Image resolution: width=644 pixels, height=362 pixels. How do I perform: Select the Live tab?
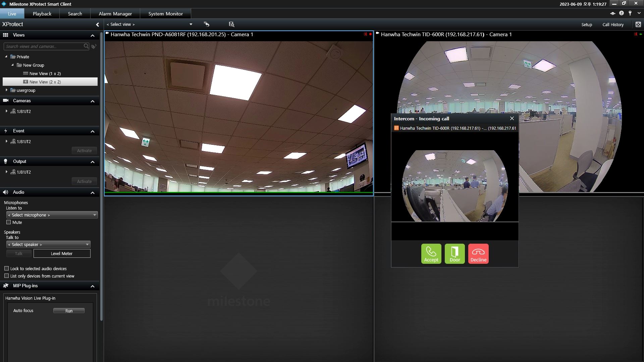point(12,14)
